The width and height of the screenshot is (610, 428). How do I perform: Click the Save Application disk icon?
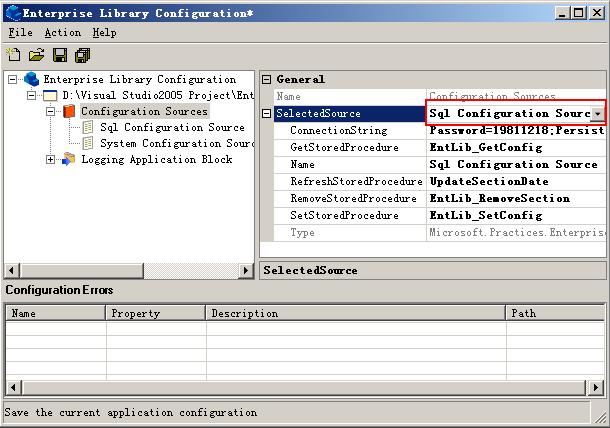tap(60, 55)
